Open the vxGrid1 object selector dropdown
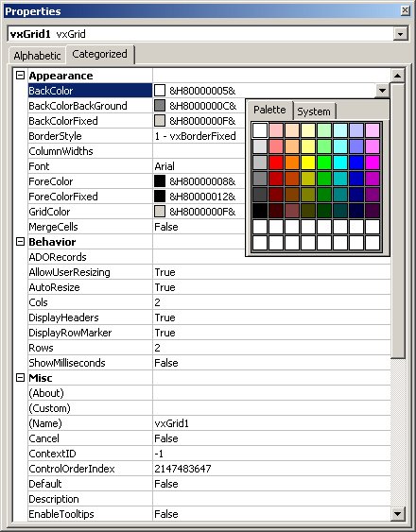This screenshot has width=416, height=532. pos(400,34)
